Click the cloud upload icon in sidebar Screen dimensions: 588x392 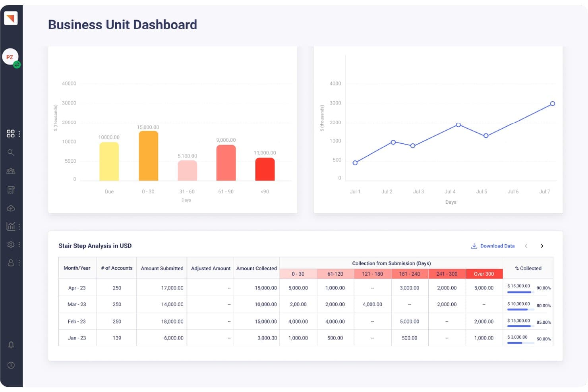(x=11, y=208)
